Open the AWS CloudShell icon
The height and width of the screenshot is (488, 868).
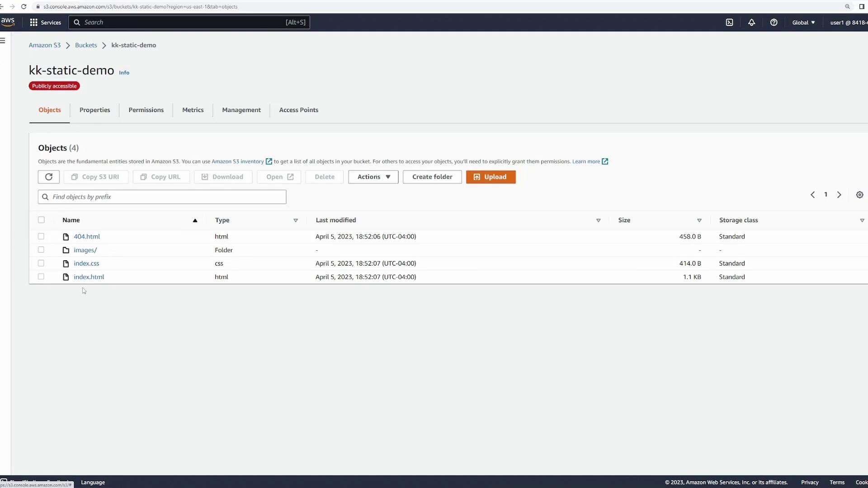click(729, 23)
